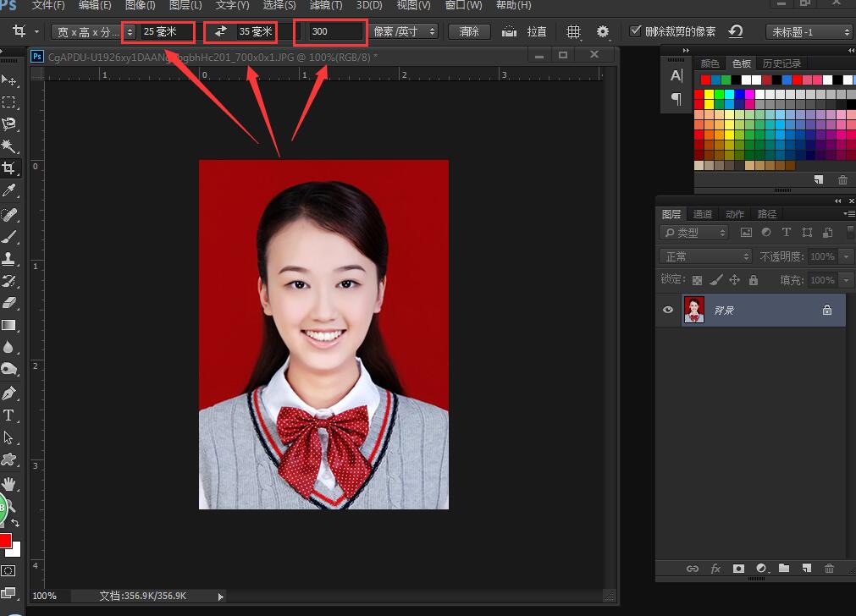Select the Eyedropper tool
The image size is (856, 616).
tap(9, 190)
